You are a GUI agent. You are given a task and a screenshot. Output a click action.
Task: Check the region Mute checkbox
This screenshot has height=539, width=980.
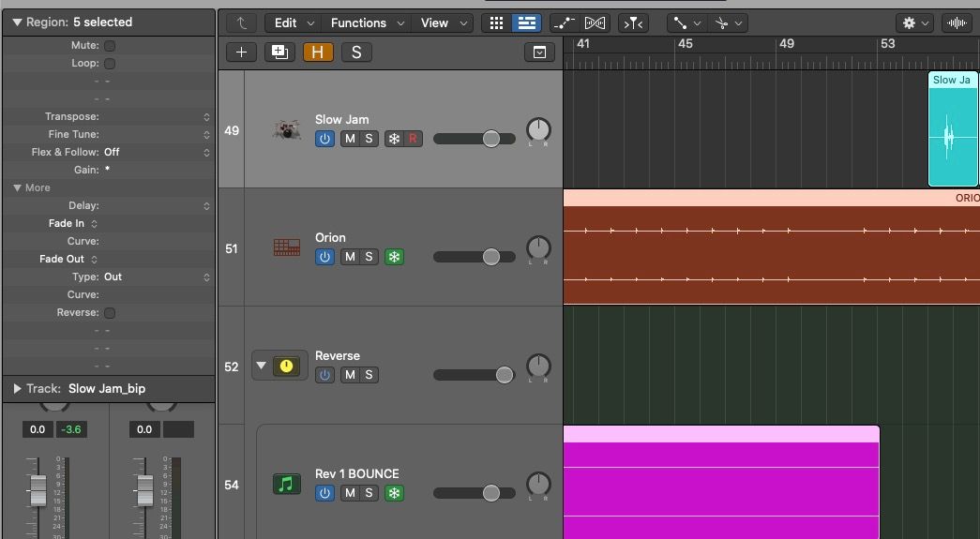[110, 46]
